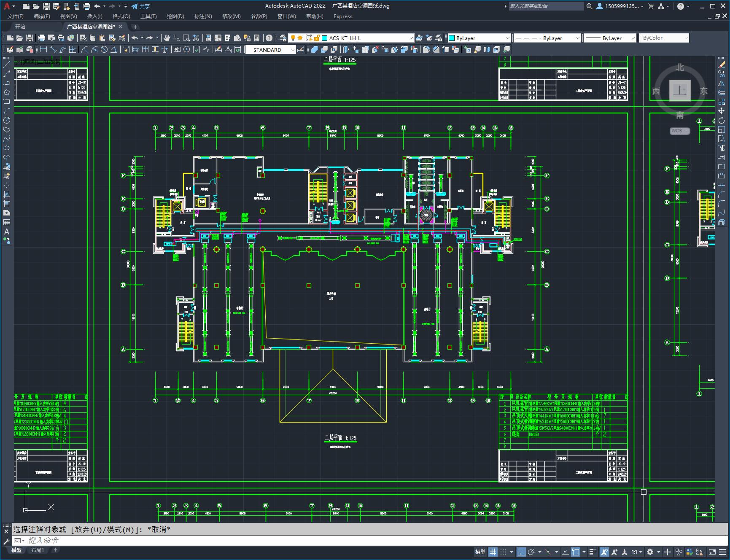Click the new drawing tab plus button

135,27
